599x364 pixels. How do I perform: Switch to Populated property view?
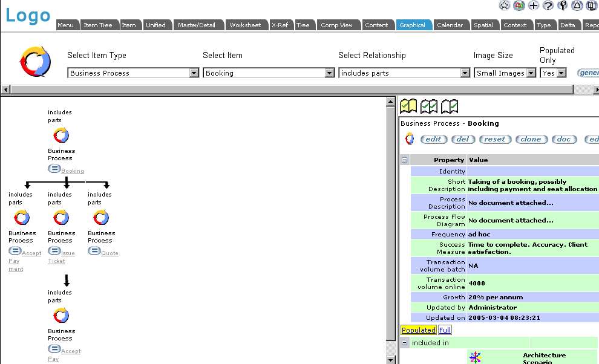tap(418, 330)
